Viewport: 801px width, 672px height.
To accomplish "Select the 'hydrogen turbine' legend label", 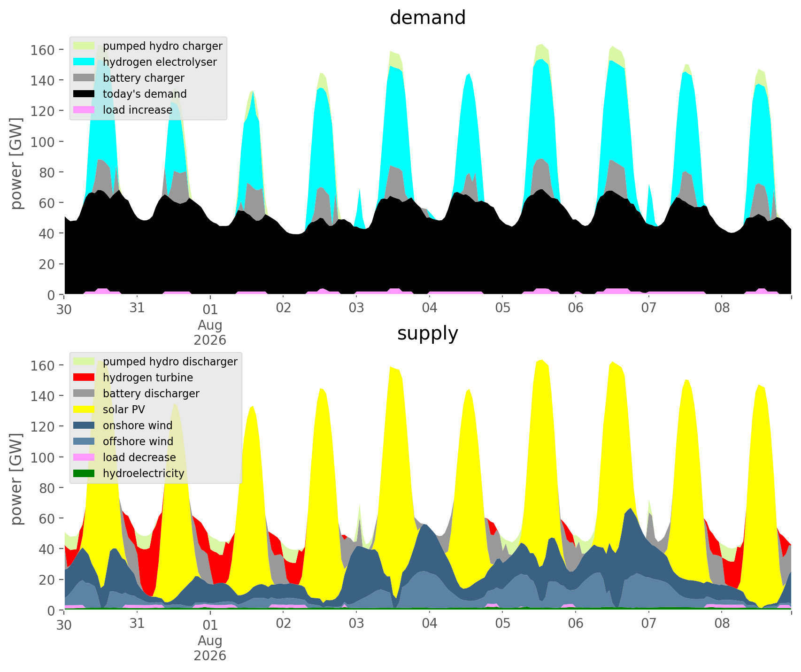I will coord(148,378).
